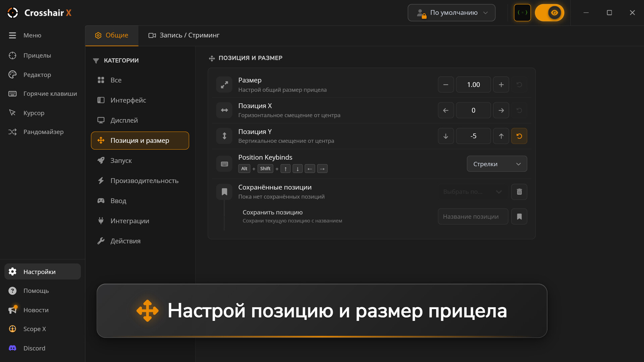The height and width of the screenshot is (362, 644).
Task: Toggle crosshair visibility eye switch
Action: pyautogui.click(x=549, y=13)
